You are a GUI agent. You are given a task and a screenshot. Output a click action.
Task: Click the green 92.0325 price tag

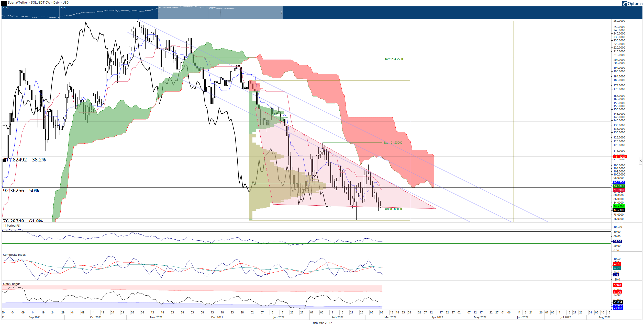(619, 186)
